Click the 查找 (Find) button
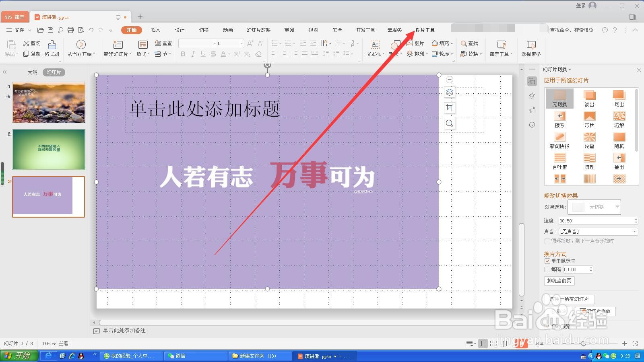The width and height of the screenshot is (644, 362). [x=469, y=43]
